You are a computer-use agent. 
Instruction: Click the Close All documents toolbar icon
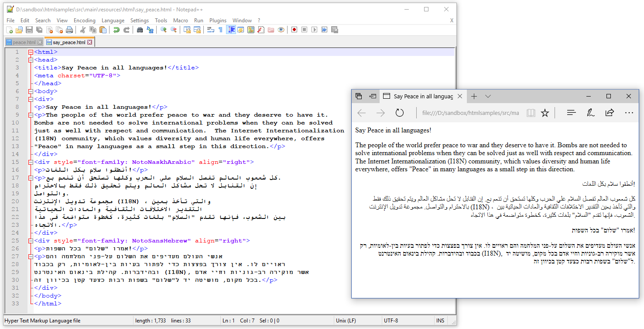click(x=59, y=30)
